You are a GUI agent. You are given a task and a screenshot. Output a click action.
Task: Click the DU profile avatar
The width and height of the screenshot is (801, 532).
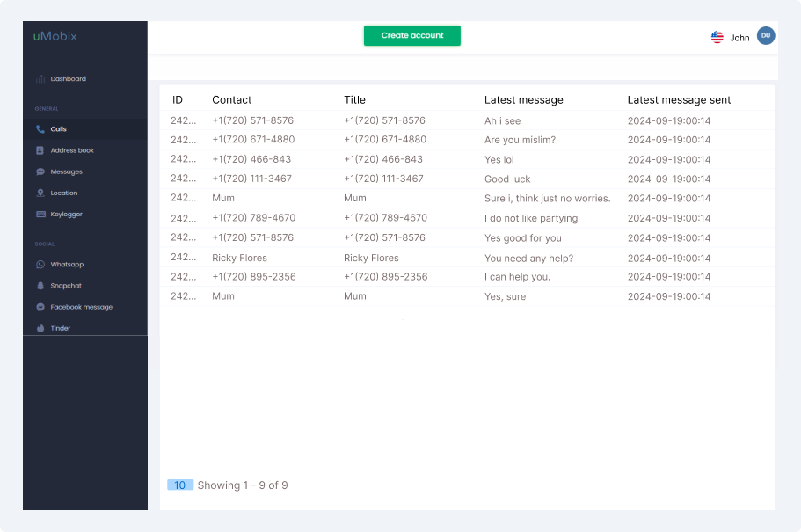click(766, 36)
